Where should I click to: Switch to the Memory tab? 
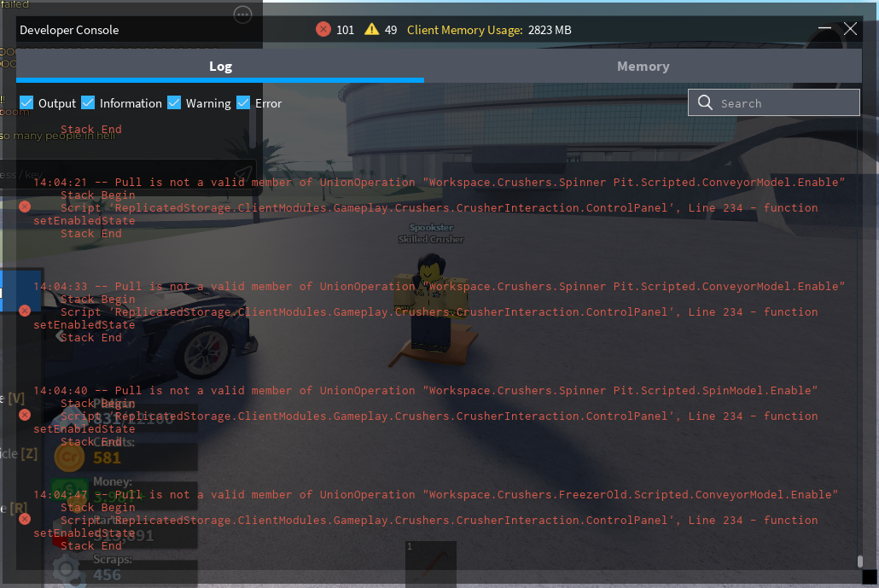coord(643,67)
